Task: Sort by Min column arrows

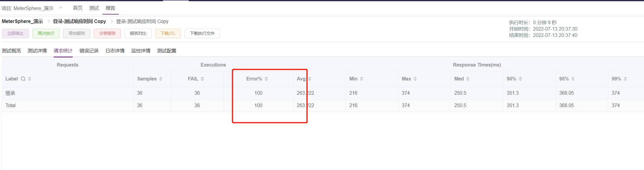Action: 361,79
